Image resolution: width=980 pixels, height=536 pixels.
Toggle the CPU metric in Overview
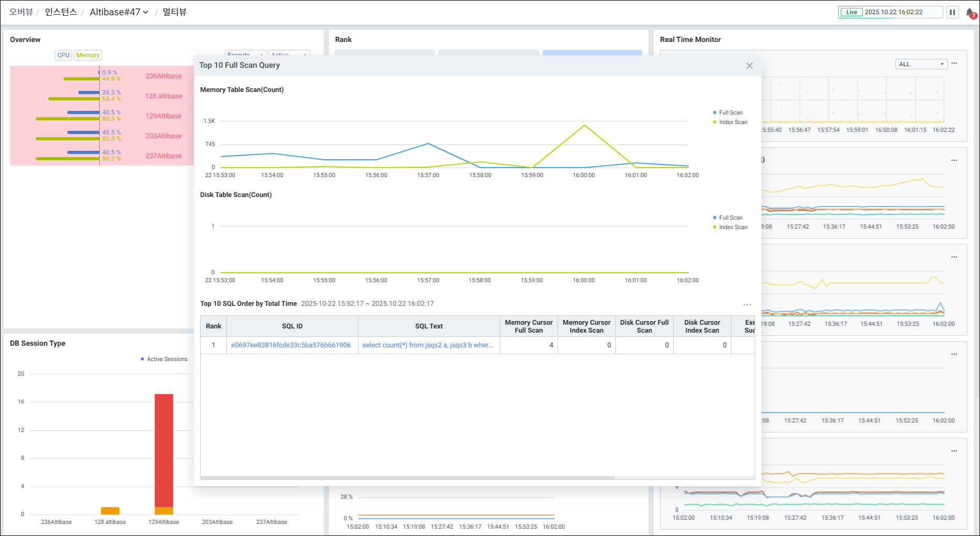pyautogui.click(x=64, y=55)
